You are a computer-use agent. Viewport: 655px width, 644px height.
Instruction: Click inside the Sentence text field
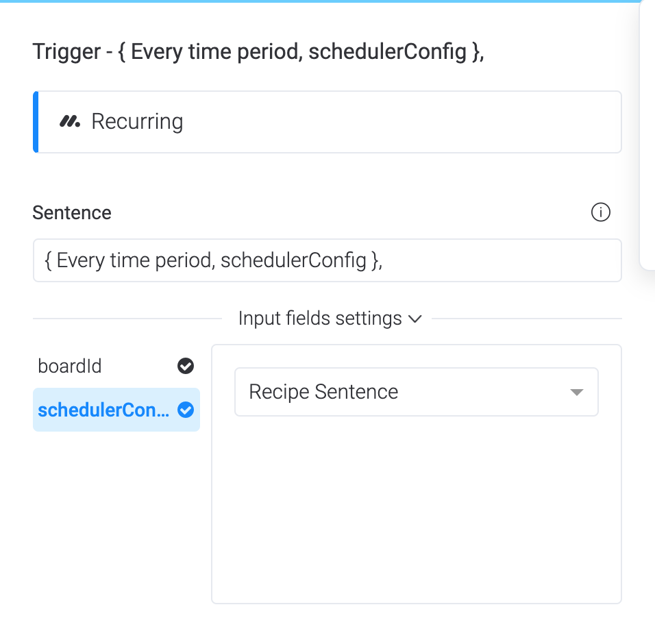click(327, 260)
